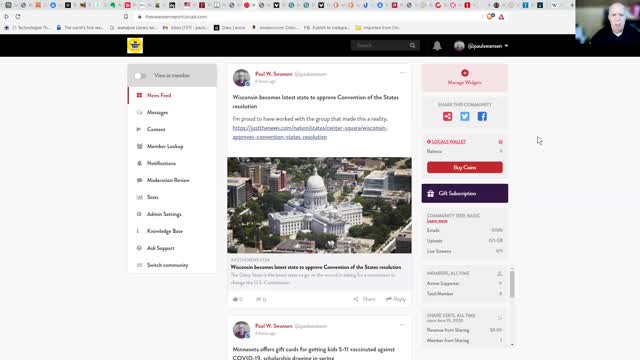Share this community on Facebook
This screenshot has width=640, height=360.
click(482, 116)
